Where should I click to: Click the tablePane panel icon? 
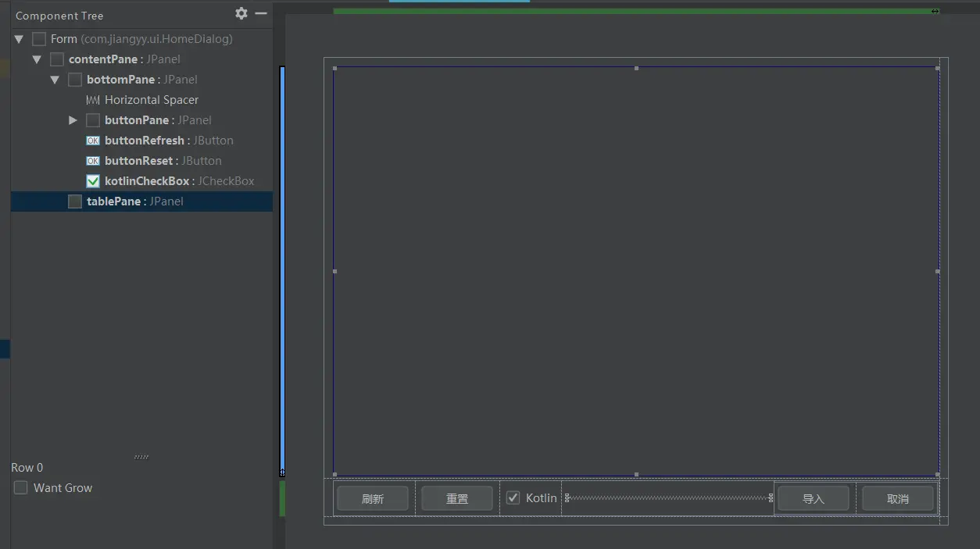pyautogui.click(x=75, y=201)
